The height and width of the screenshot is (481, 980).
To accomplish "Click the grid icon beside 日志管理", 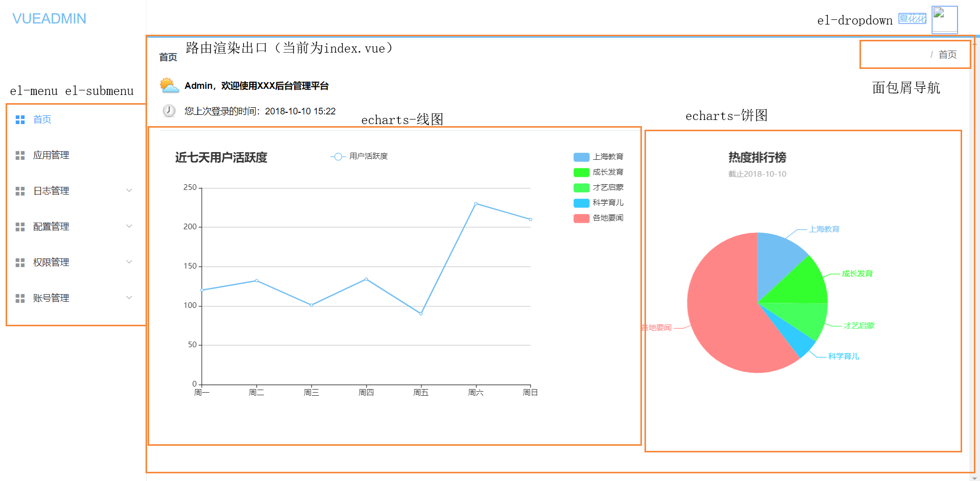I will (x=20, y=191).
